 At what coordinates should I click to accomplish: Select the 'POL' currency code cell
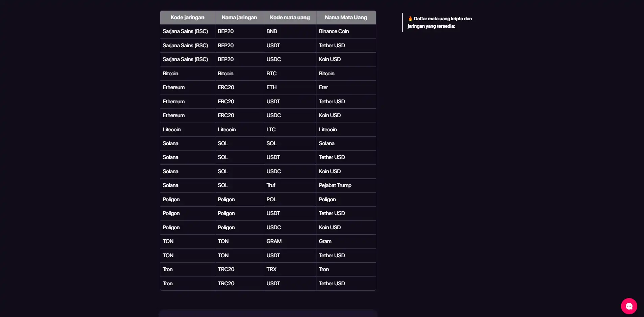290,200
